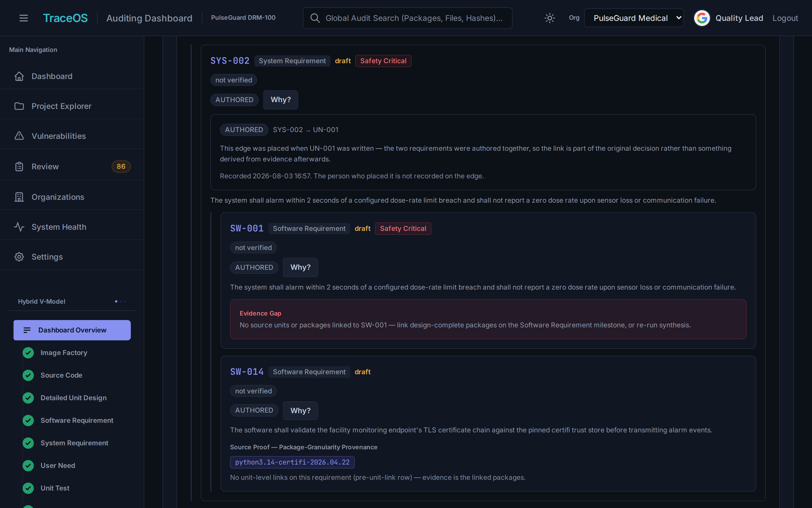Open the PulseGuard Medical org dropdown
This screenshot has height=508, width=812.
coord(634,18)
